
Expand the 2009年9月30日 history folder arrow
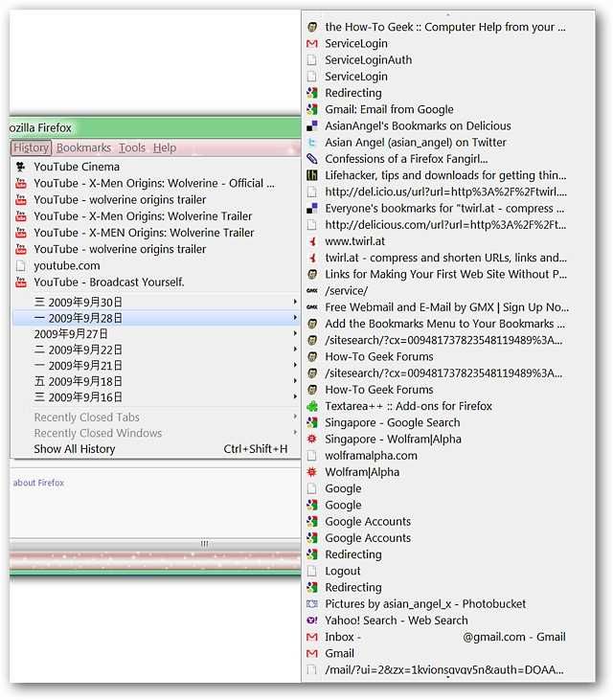click(x=295, y=303)
